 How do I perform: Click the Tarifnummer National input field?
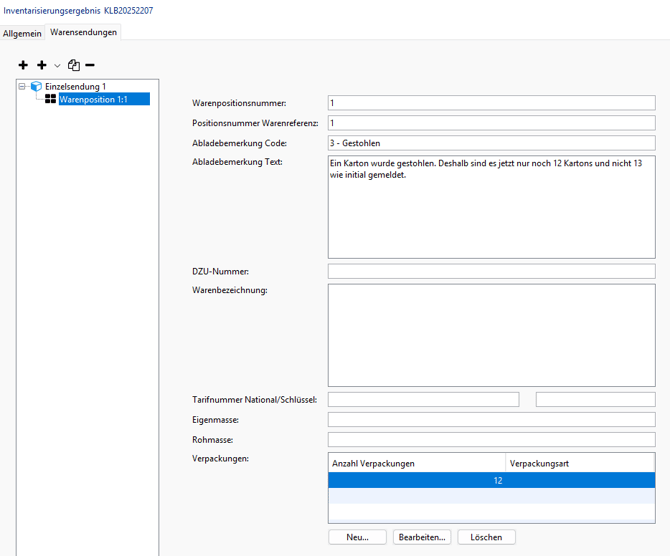tap(423, 400)
